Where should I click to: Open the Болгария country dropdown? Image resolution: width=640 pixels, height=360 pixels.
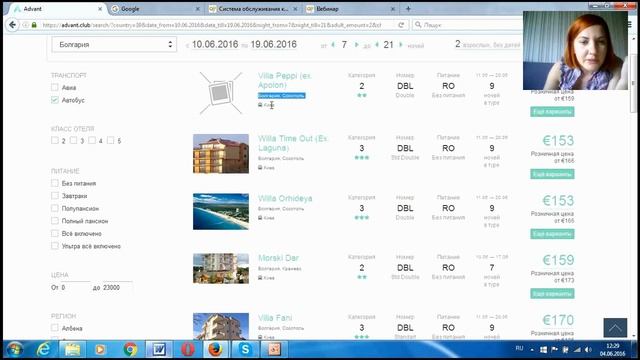pos(114,44)
